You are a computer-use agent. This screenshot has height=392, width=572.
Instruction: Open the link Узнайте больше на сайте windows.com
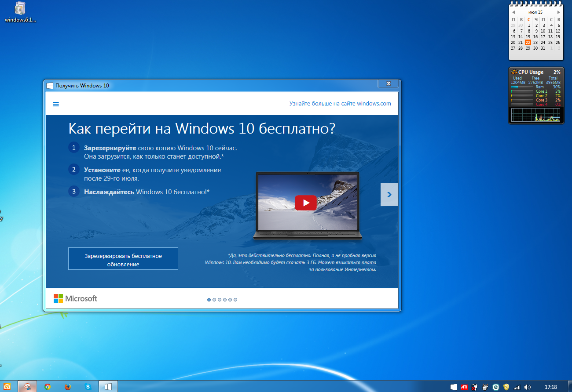340,104
